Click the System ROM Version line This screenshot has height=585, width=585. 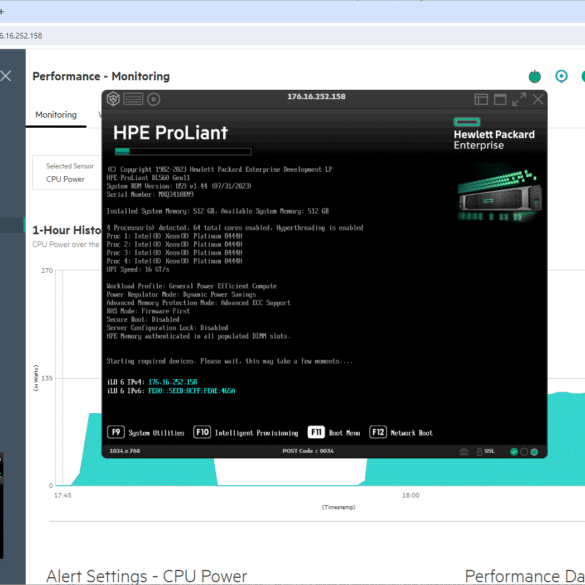[179, 186]
